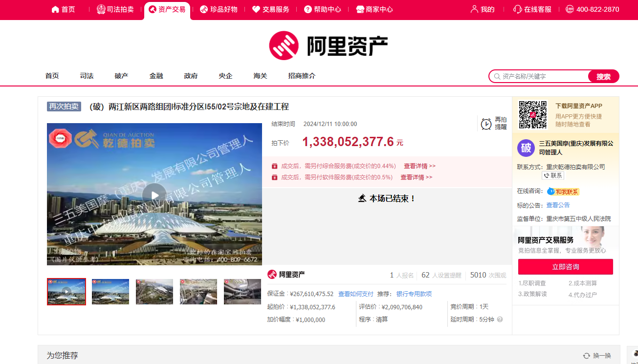Click the 三五美国摩(重庆)发展有限公司管理人 name
The width and height of the screenshot is (638, 364).
pyautogui.click(x=576, y=148)
